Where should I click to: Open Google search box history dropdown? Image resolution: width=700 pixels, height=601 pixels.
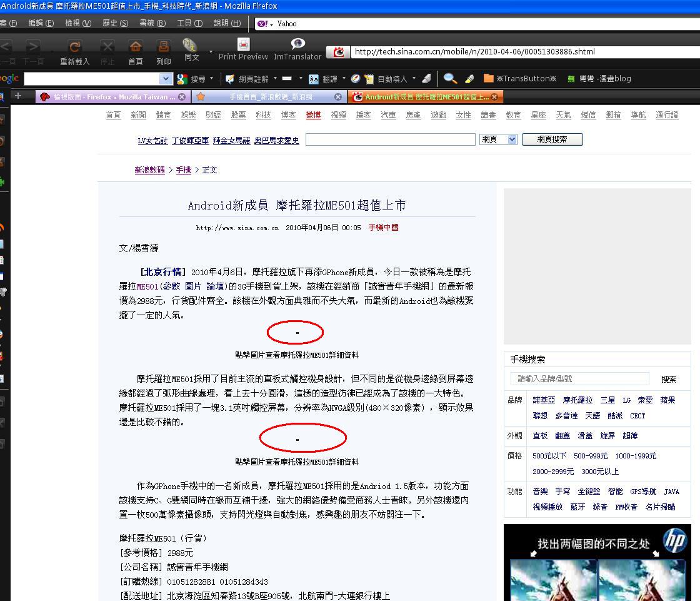(x=166, y=79)
